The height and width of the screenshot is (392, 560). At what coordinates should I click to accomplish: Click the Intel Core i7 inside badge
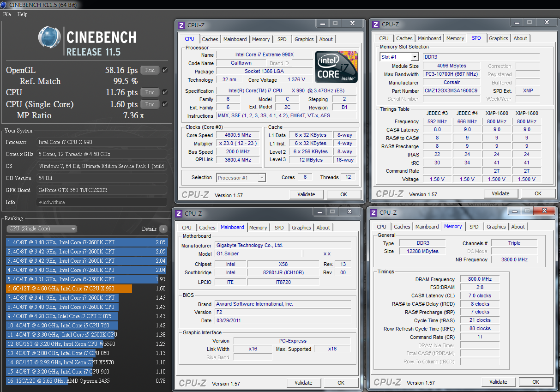pos(337,67)
